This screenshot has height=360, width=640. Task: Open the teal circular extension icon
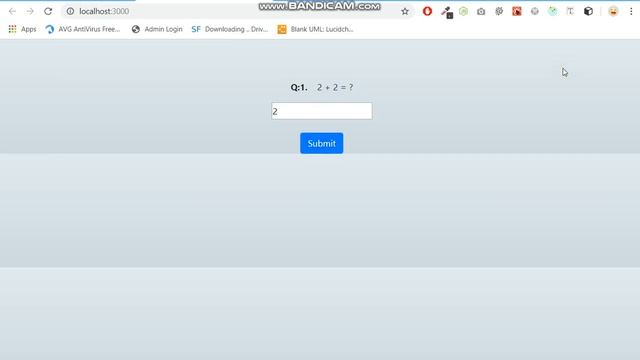(x=552, y=11)
